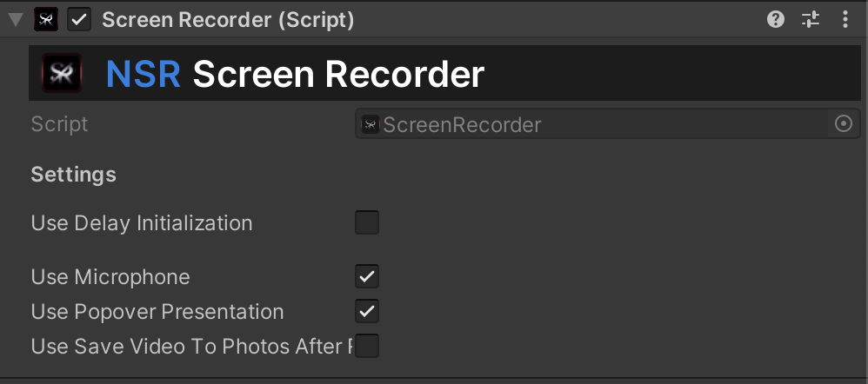The width and height of the screenshot is (868, 384).
Task: Enable Use Delay Initialization checkbox
Action: click(x=367, y=222)
